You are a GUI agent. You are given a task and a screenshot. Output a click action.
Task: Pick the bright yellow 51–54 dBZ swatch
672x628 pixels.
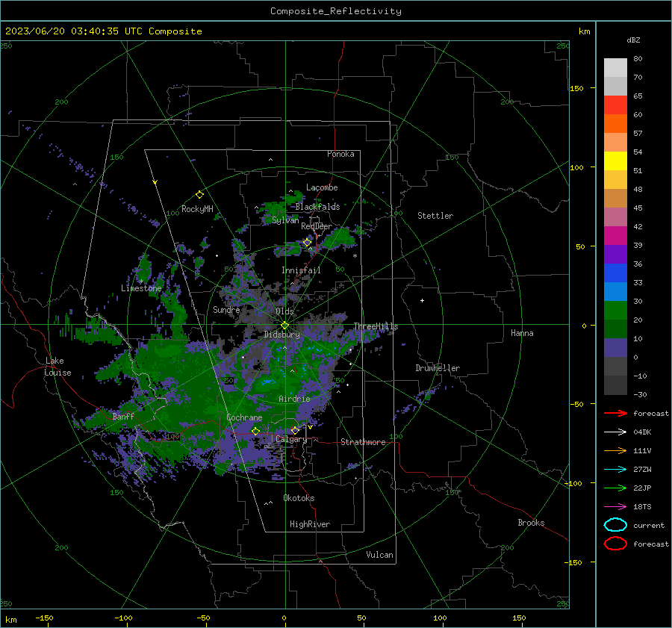coord(615,161)
